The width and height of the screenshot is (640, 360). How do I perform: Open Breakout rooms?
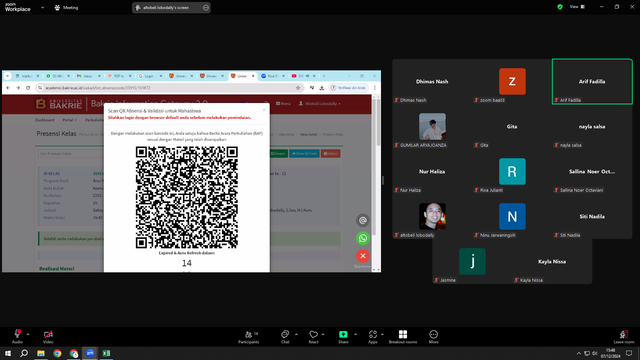(403, 336)
